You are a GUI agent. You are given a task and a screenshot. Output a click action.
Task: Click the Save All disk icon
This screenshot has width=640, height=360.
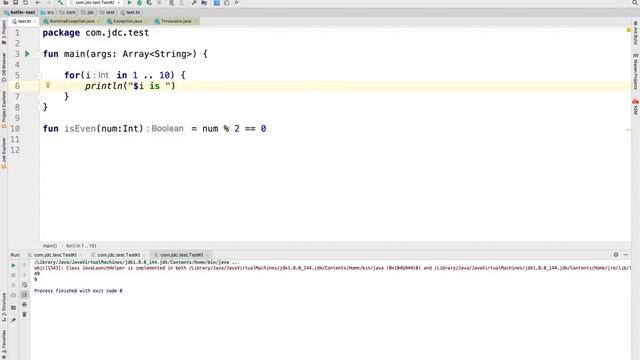[x=16, y=2]
